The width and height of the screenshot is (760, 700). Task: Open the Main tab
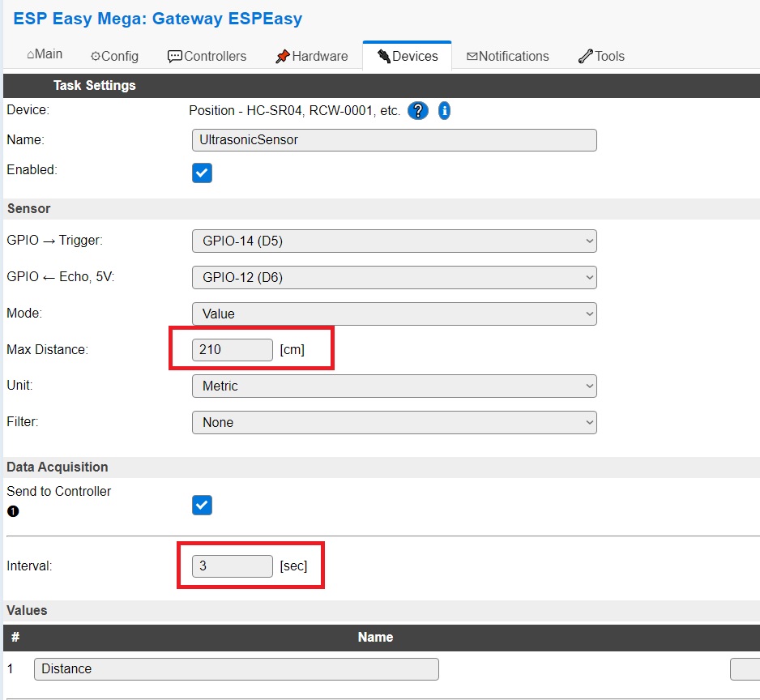45,55
